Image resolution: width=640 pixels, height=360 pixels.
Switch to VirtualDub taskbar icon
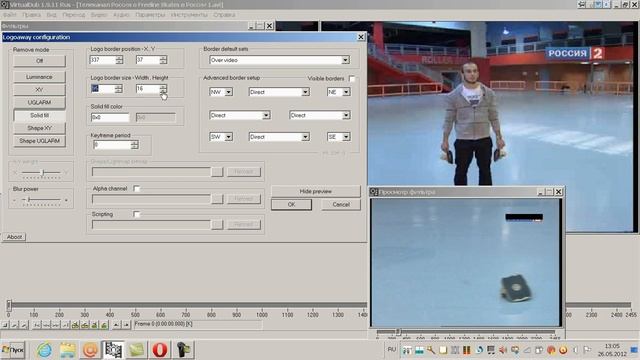(113, 350)
